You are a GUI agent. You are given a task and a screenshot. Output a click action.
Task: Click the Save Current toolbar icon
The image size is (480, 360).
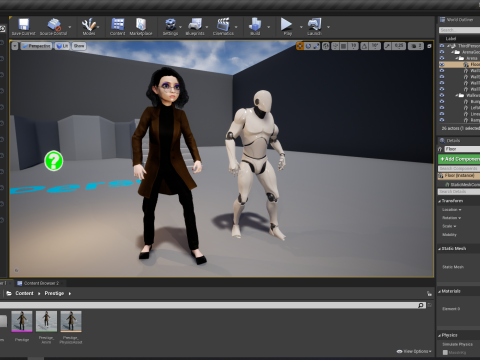tap(23, 25)
